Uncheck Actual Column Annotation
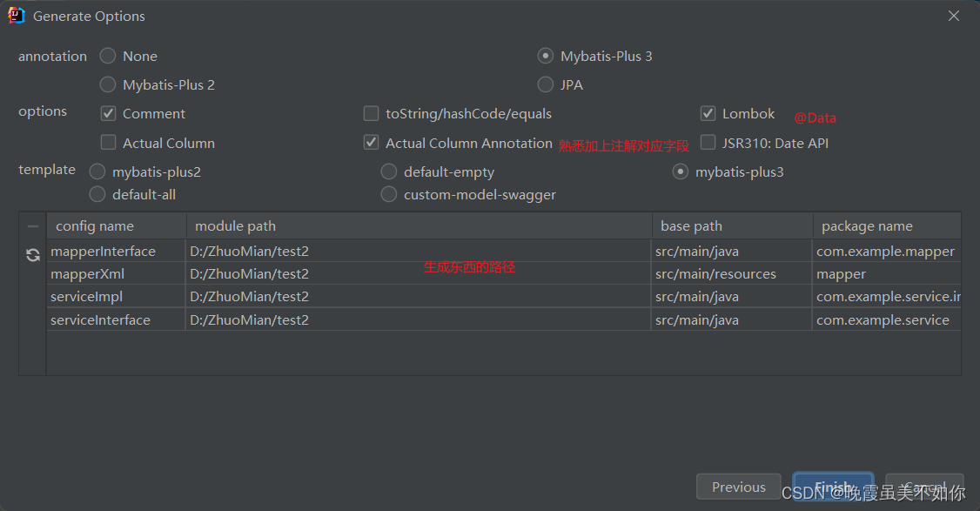 371,142
